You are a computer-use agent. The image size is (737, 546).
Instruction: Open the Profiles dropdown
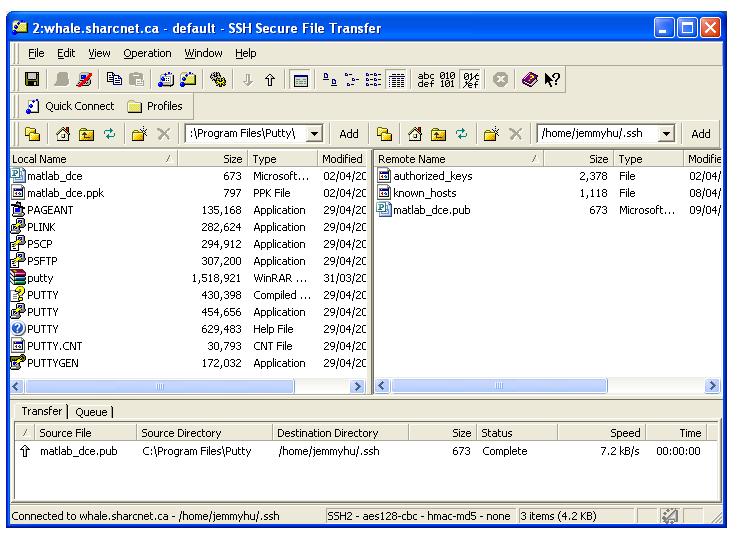(155, 106)
